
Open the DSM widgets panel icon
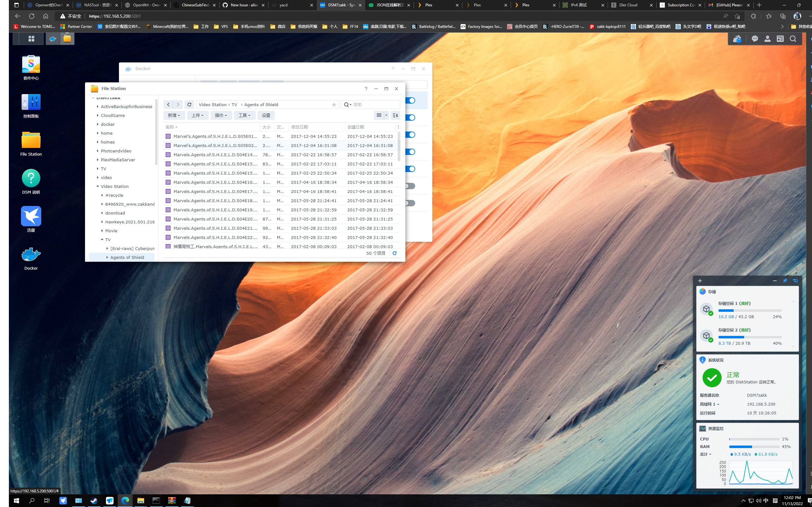pos(780,39)
